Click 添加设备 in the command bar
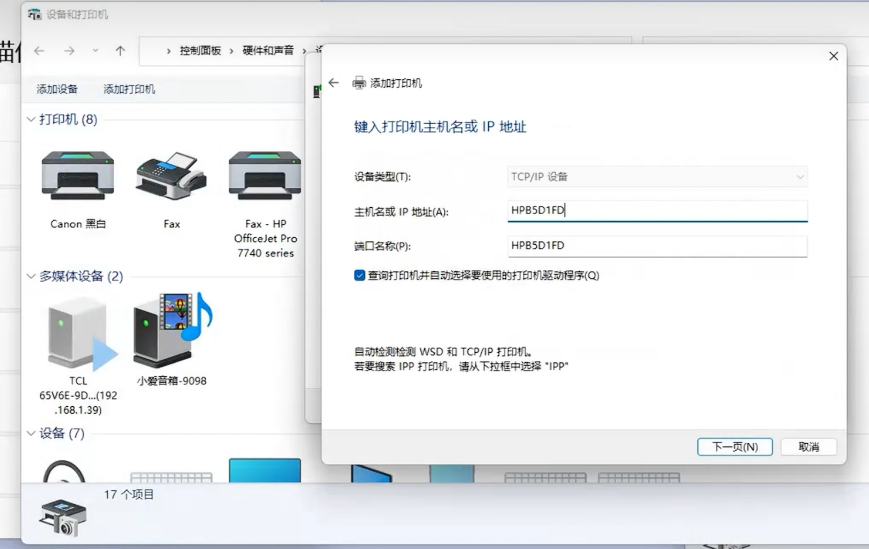869x549 pixels. point(57,89)
